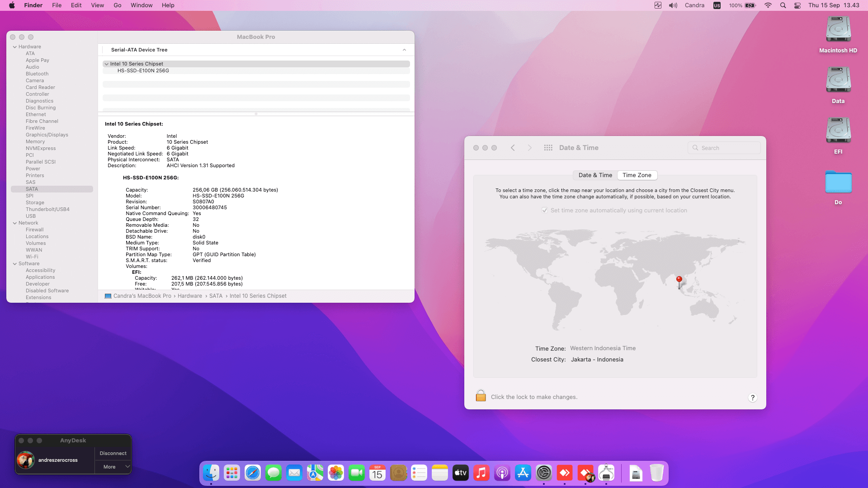868x488 pixels.
Task: Select Storage in hardware sidebar
Action: (35, 203)
